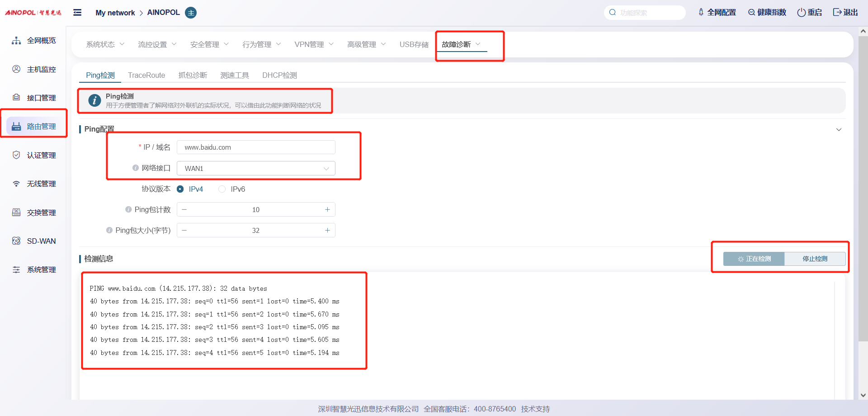Click the IP/域名 input field
This screenshot has width=868, height=416.
[x=256, y=147]
